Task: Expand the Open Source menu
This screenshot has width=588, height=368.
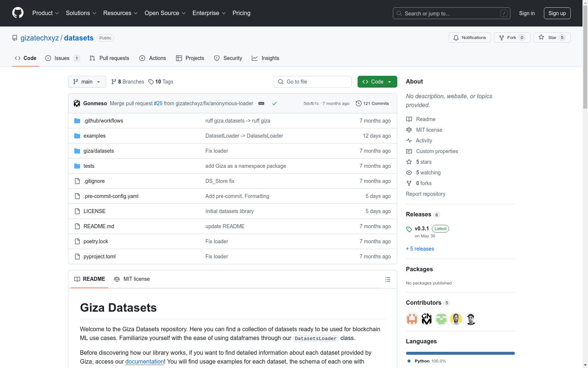Action: coord(165,13)
